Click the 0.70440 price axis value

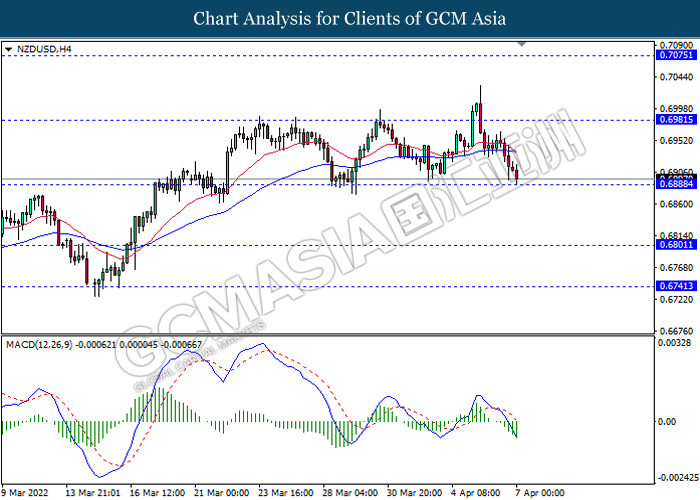pyautogui.click(x=677, y=77)
